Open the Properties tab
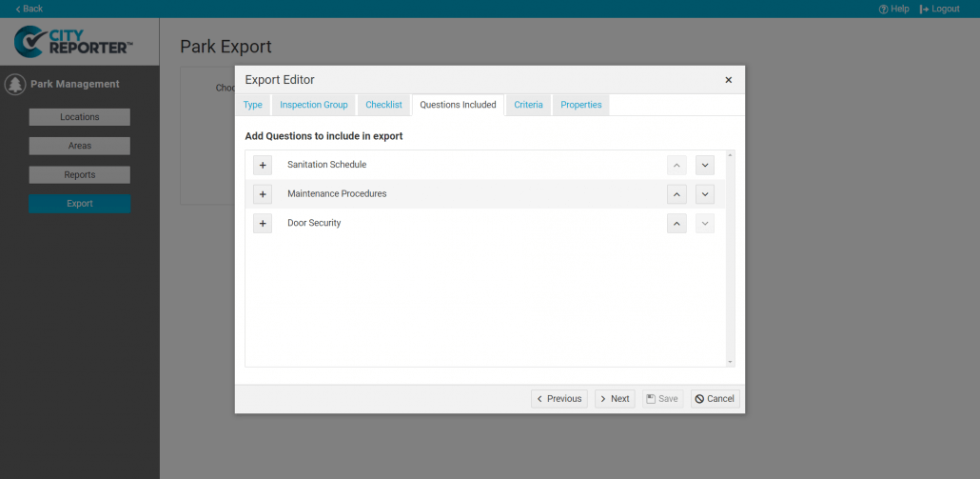 tap(580, 105)
